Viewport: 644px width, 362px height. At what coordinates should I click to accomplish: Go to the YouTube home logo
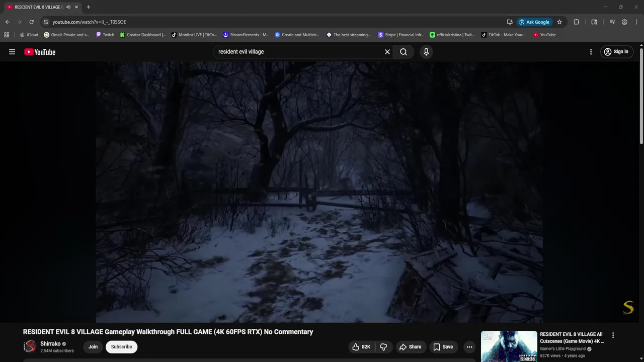click(x=40, y=52)
